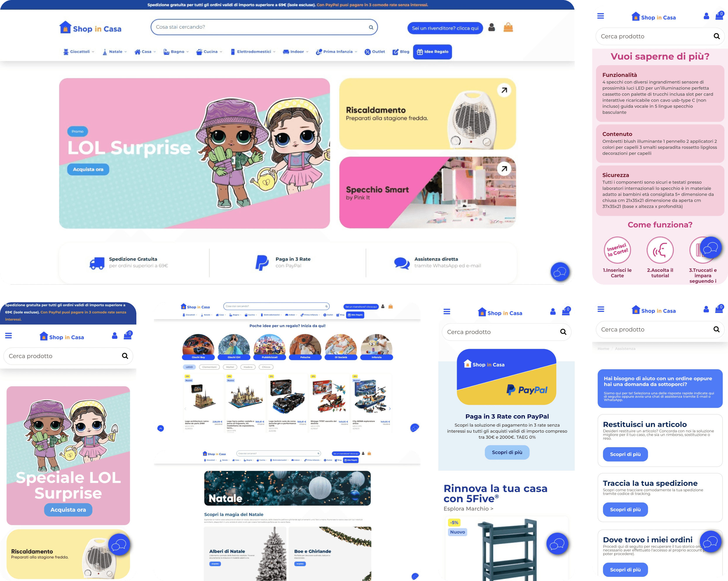Click 'Sei un rivenditore? clicca qui' on the desktop homepage
The height and width of the screenshot is (581, 728).
445,28
